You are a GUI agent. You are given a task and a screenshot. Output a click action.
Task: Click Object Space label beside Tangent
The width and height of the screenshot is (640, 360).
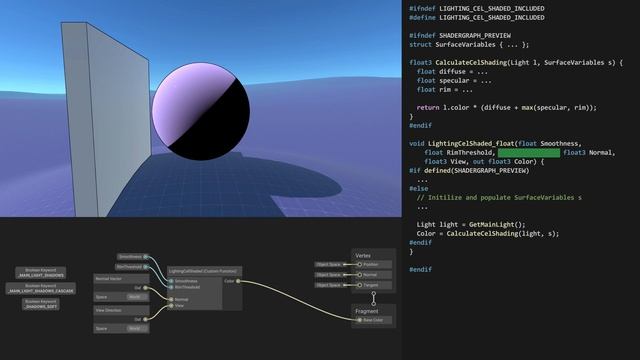[329, 285]
